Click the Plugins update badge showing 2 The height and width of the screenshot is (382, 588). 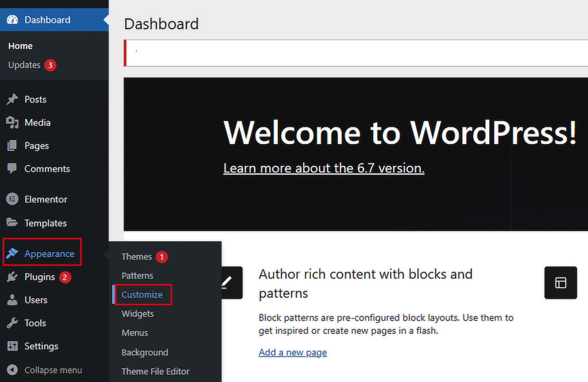[65, 277]
